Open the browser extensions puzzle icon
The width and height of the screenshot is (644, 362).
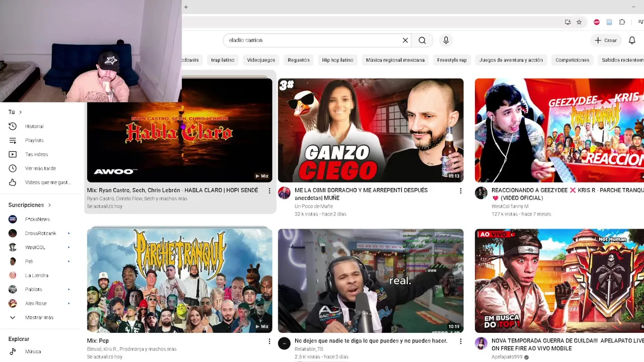(622, 22)
